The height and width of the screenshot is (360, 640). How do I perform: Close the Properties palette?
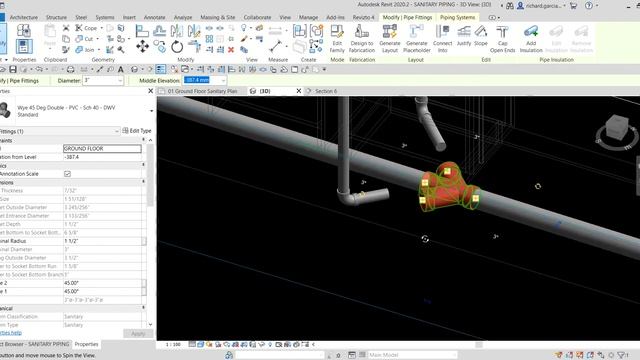pos(150,91)
